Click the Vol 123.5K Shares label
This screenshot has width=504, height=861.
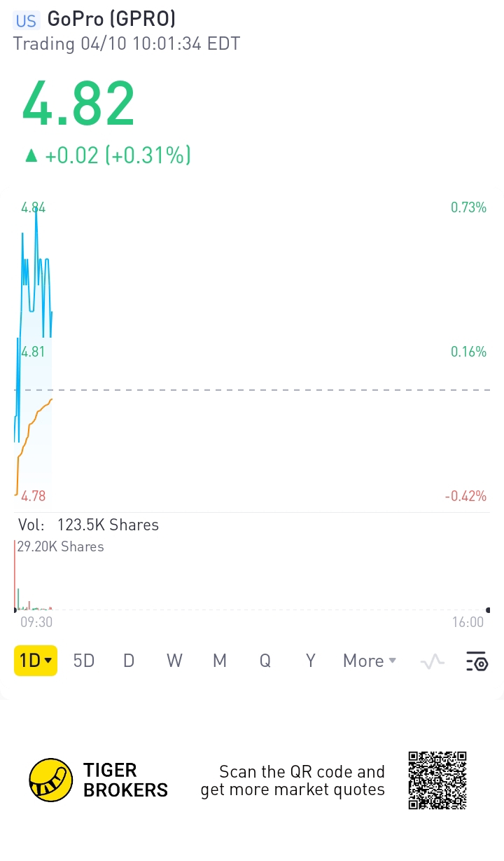89,525
